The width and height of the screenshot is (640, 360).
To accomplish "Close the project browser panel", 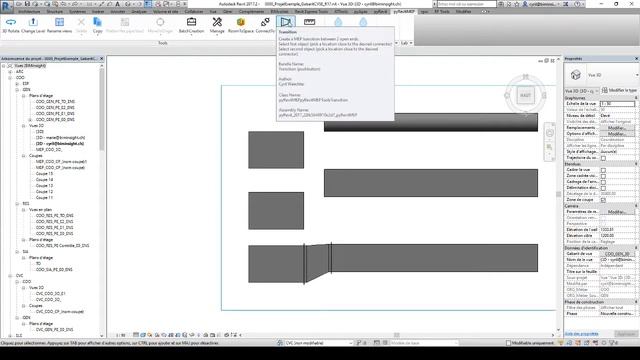I will tap(102, 59).
